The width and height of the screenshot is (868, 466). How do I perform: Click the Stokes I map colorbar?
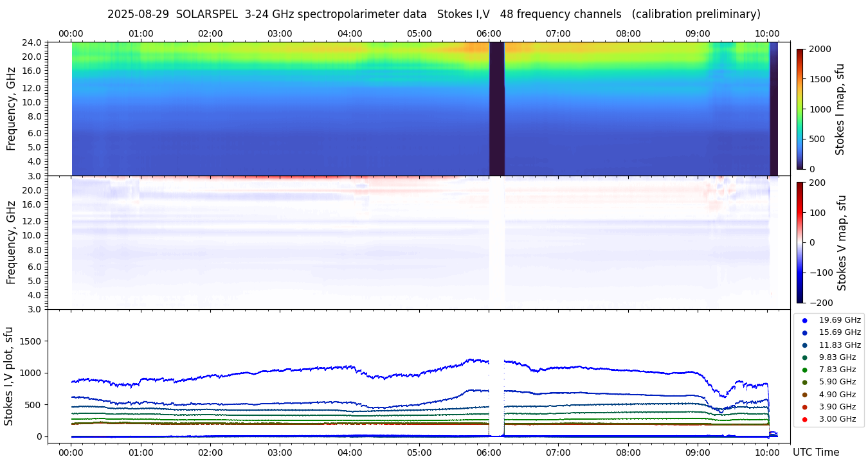point(800,109)
